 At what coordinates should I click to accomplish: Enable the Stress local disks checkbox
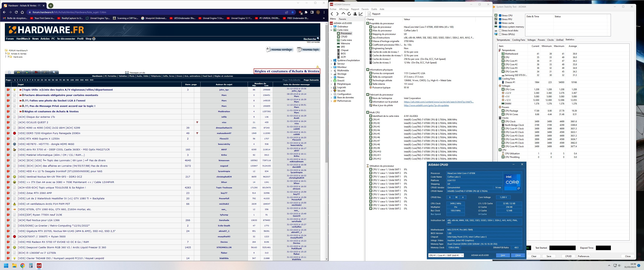tap(500, 31)
